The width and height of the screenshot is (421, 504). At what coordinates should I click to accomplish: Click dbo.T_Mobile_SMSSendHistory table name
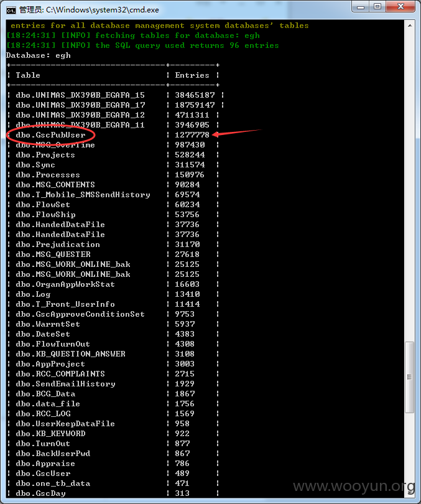coord(83,195)
